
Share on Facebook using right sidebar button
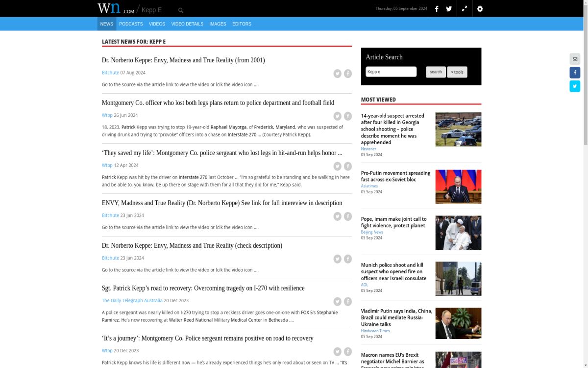[x=575, y=73]
